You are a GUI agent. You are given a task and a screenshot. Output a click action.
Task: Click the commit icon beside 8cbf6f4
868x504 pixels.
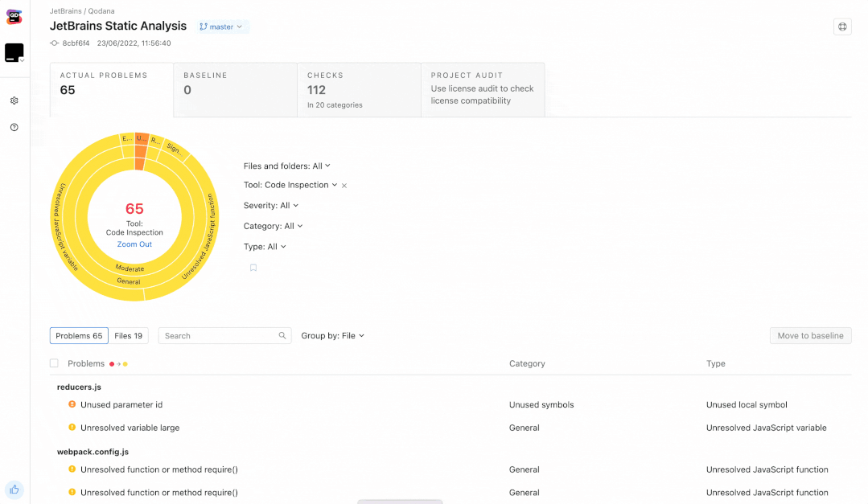[54, 43]
